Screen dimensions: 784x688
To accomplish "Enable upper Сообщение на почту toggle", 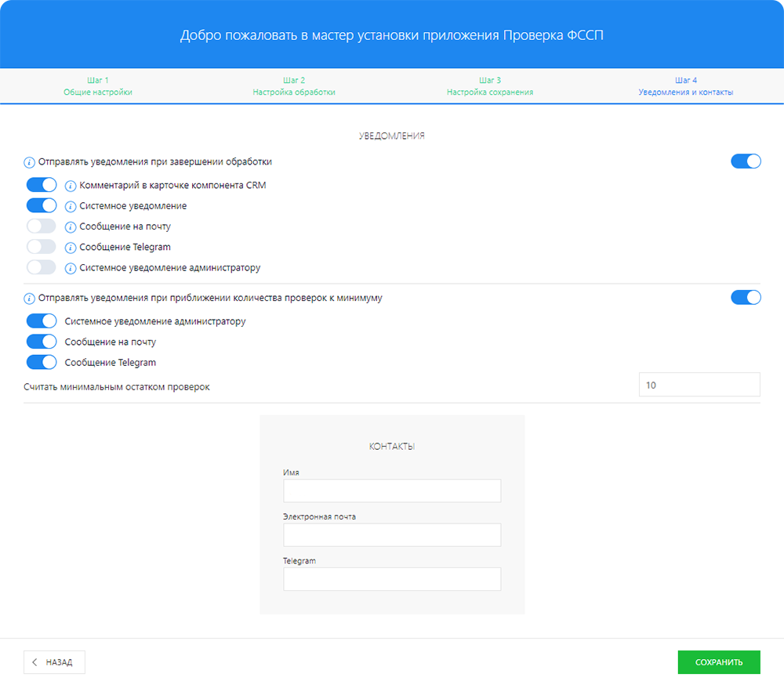I will [42, 226].
